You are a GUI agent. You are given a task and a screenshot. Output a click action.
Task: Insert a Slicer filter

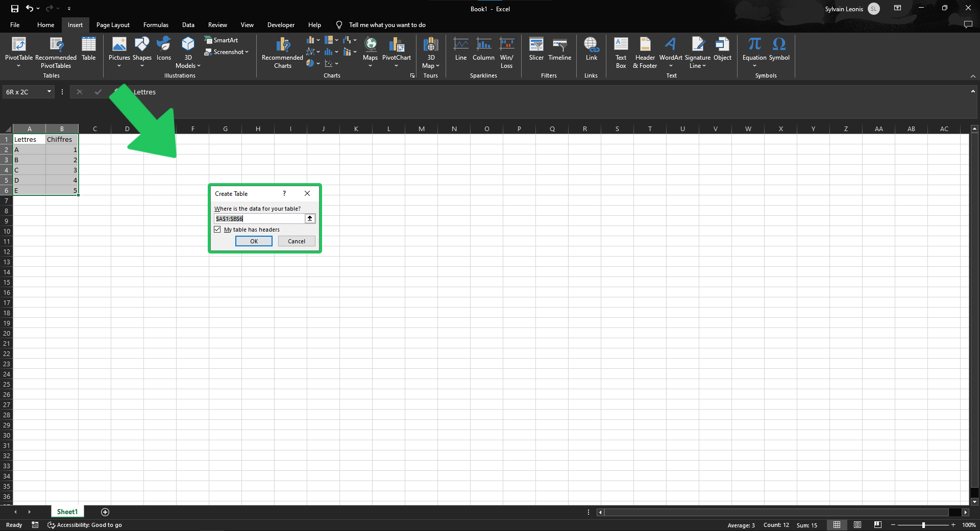point(536,49)
